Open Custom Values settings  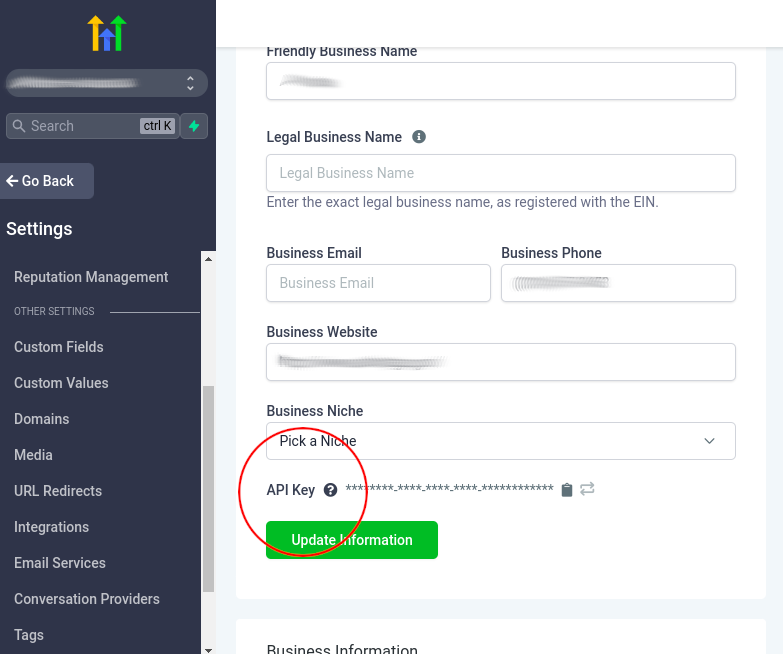[61, 383]
